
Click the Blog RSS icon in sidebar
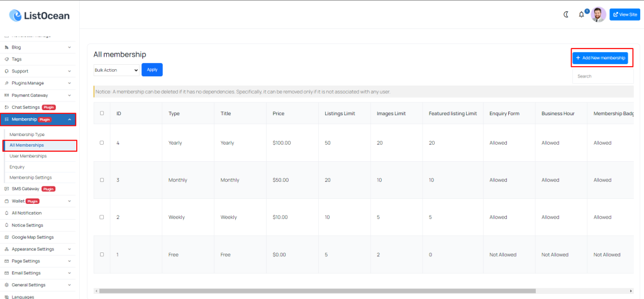[6, 47]
